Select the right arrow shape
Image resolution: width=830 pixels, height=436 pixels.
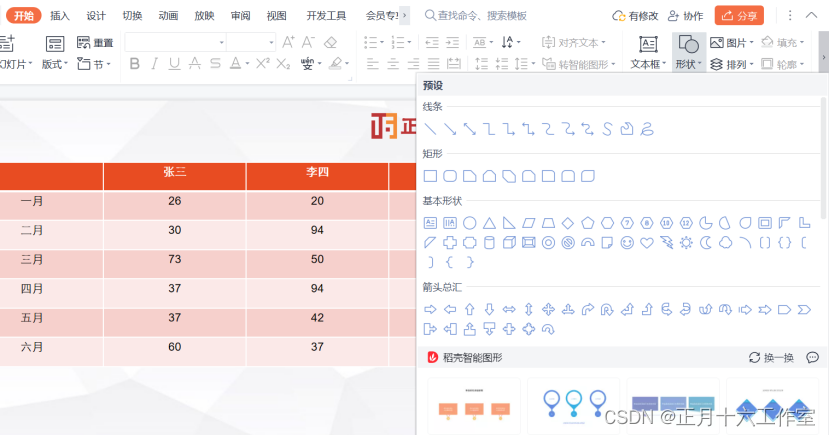tap(431, 310)
